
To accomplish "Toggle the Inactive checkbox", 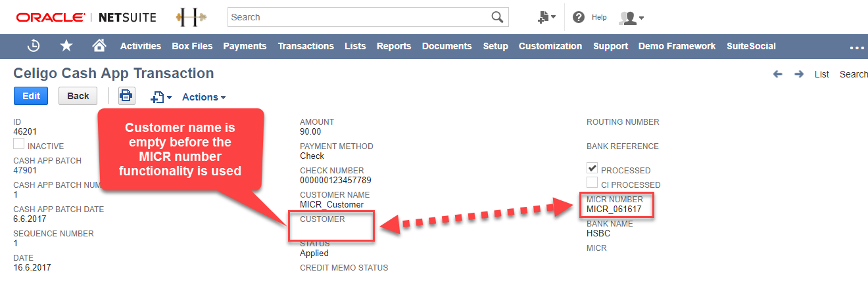I will [19, 144].
